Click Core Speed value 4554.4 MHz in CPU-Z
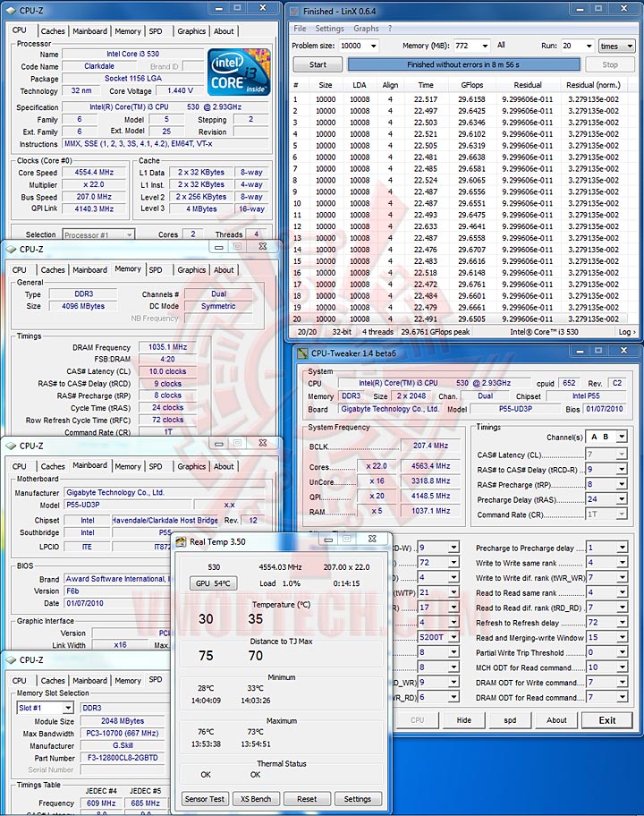644x816 pixels. [94, 173]
